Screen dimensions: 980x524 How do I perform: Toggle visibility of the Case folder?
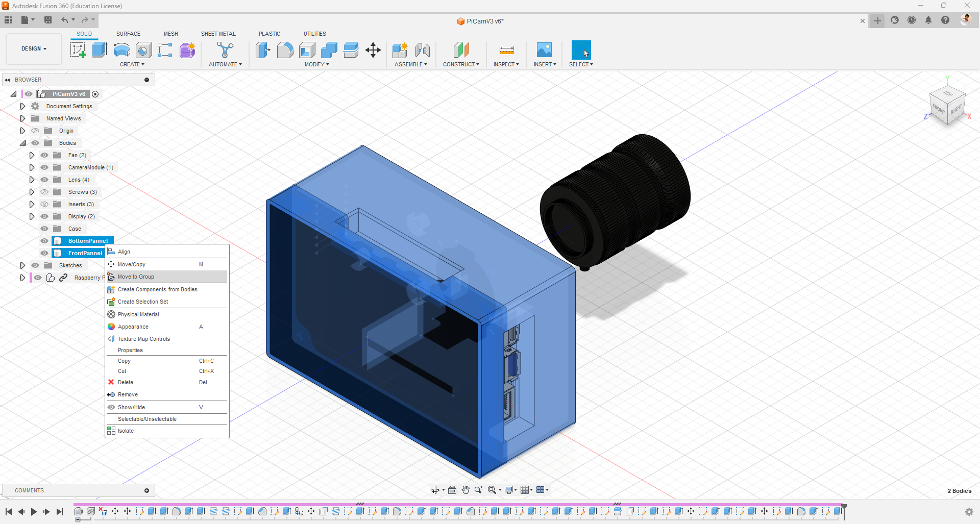click(44, 229)
